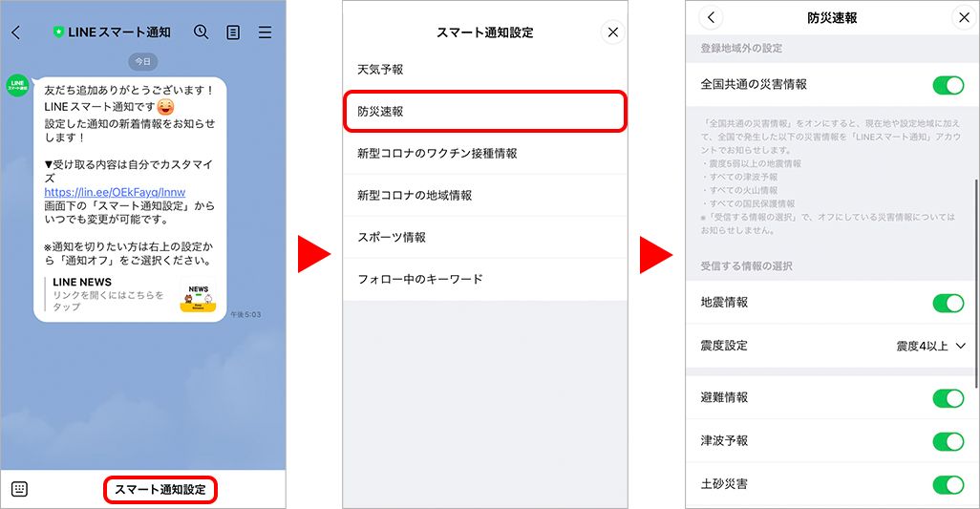Open notes list icon in chat header
The image size is (980, 509).
pos(233,32)
